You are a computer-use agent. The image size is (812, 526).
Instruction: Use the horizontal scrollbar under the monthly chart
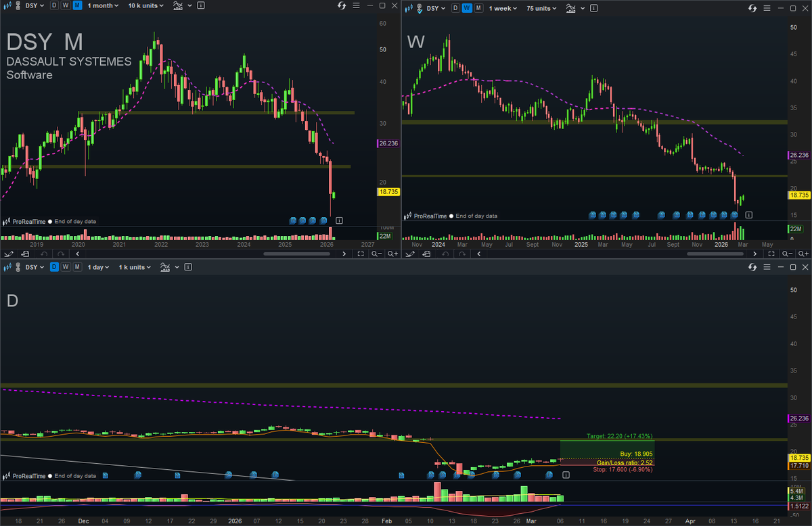296,254
